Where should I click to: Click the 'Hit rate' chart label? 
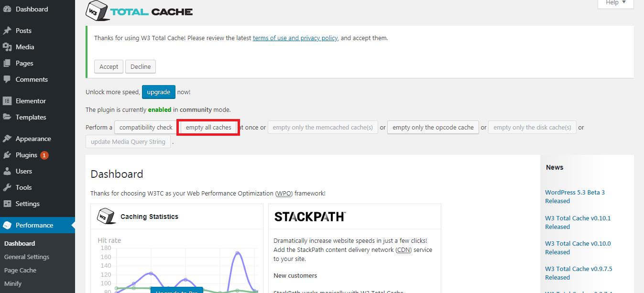click(109, 240)
